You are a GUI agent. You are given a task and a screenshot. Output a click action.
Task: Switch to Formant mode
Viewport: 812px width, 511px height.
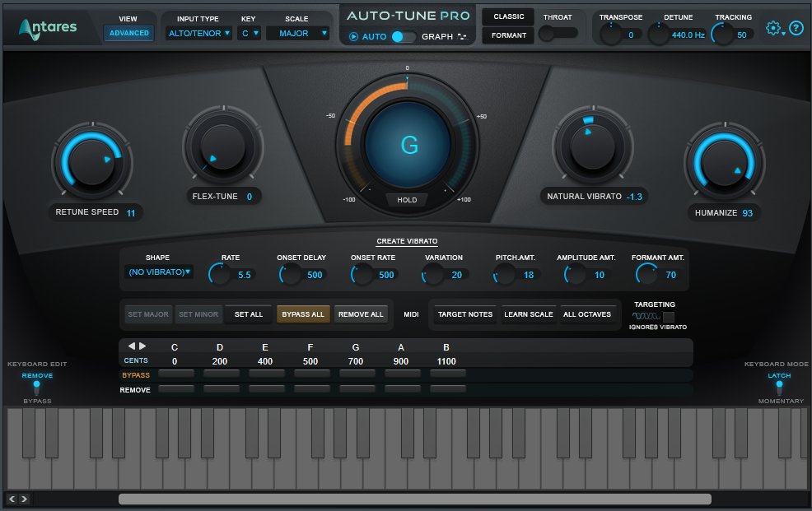tap(508, 35)
